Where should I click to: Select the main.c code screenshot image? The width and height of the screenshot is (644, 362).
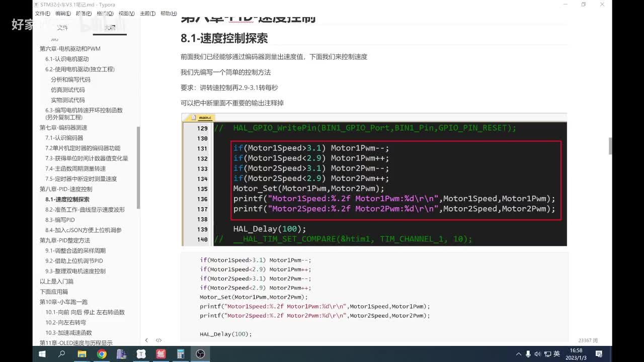374,179
